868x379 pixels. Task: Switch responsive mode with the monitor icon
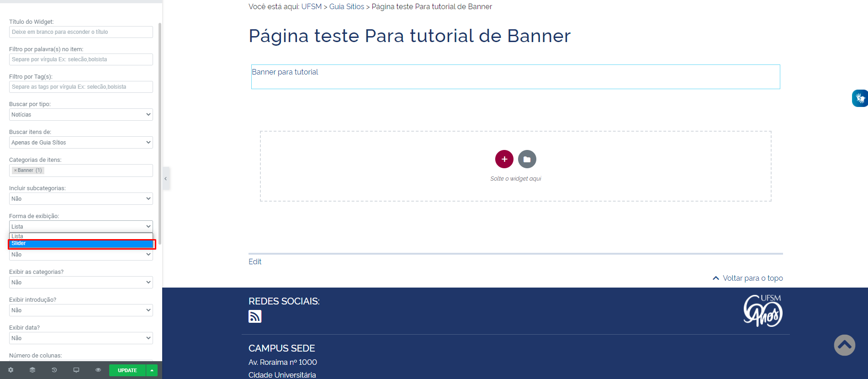(x=76, y=370)
